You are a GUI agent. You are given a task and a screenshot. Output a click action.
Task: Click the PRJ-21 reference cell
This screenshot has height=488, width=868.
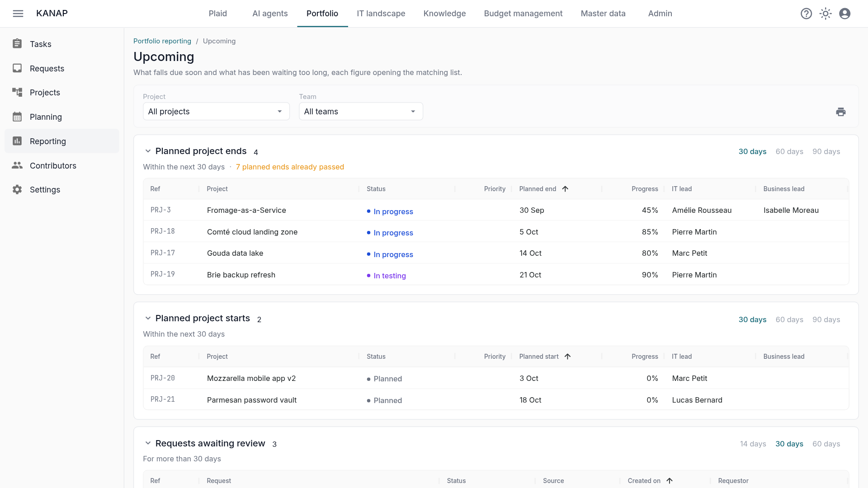tap(163, 399)
